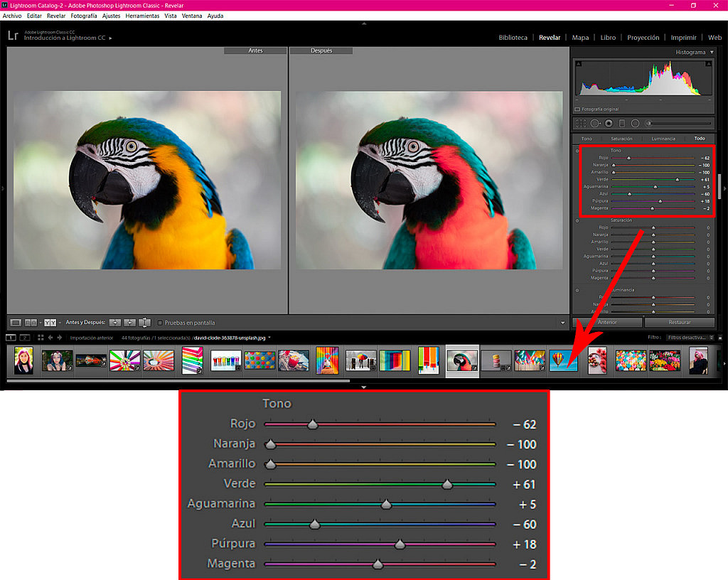Viewport: 728px width, 580px height.
Task: Switch to the Biblioteca module
Action: [513, 37]
